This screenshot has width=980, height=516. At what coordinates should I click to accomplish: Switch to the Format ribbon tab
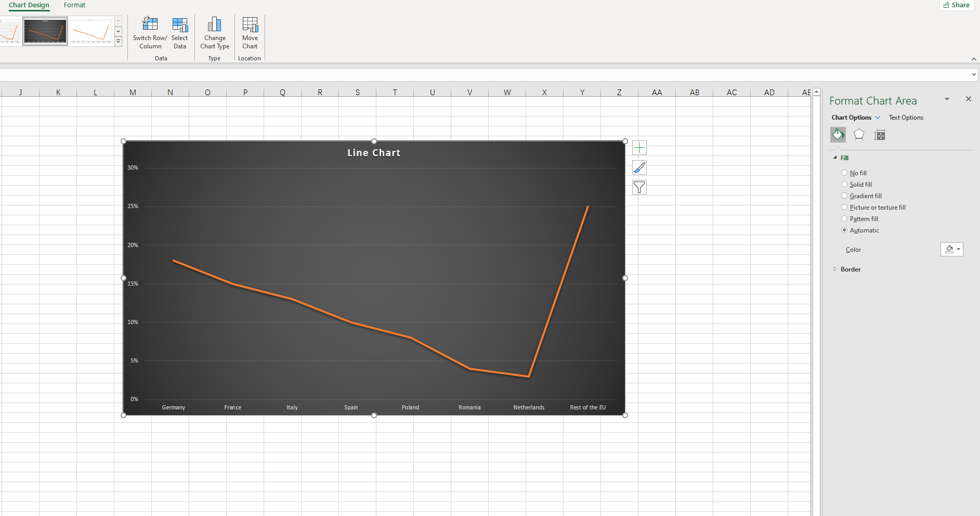coord(74,5)
